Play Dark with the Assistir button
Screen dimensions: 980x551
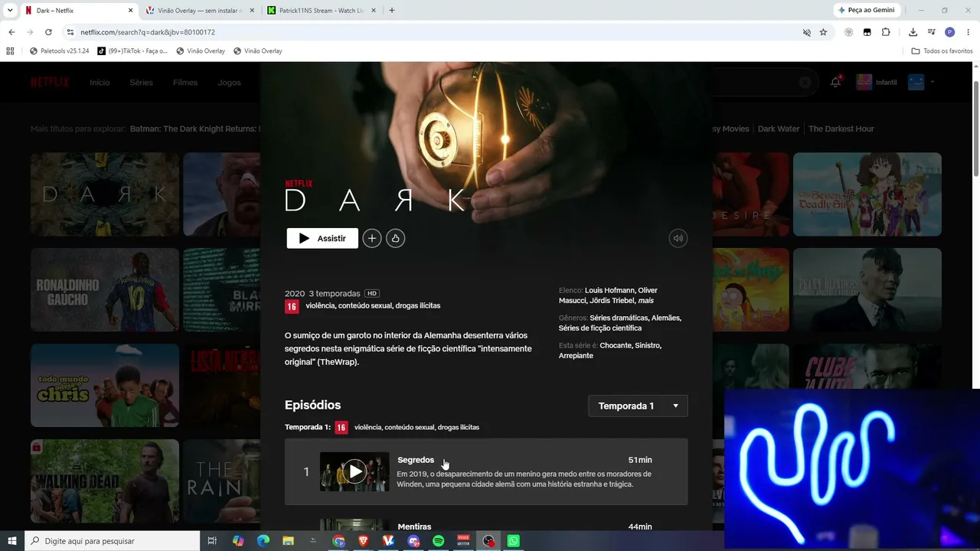[322, 238]
